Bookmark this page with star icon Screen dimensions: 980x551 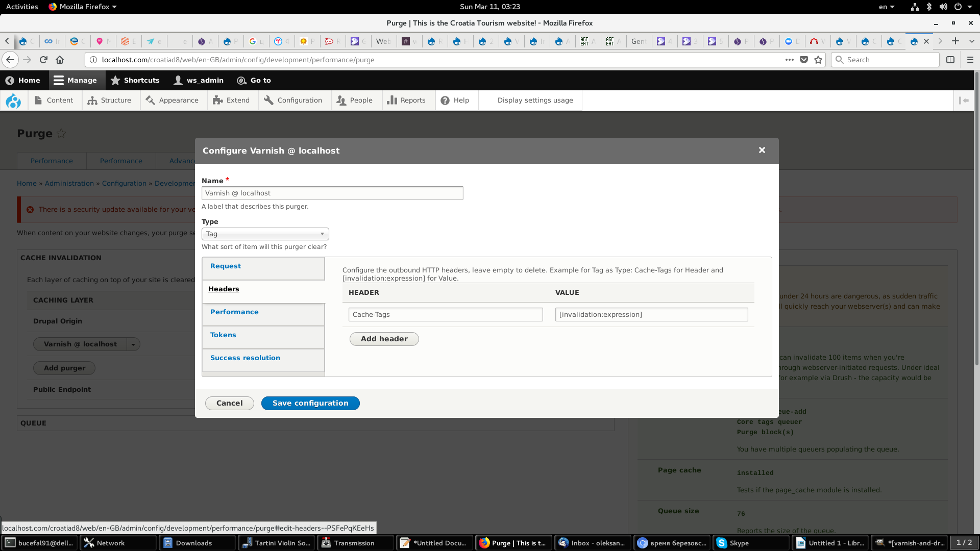click(x=818, y=60)
